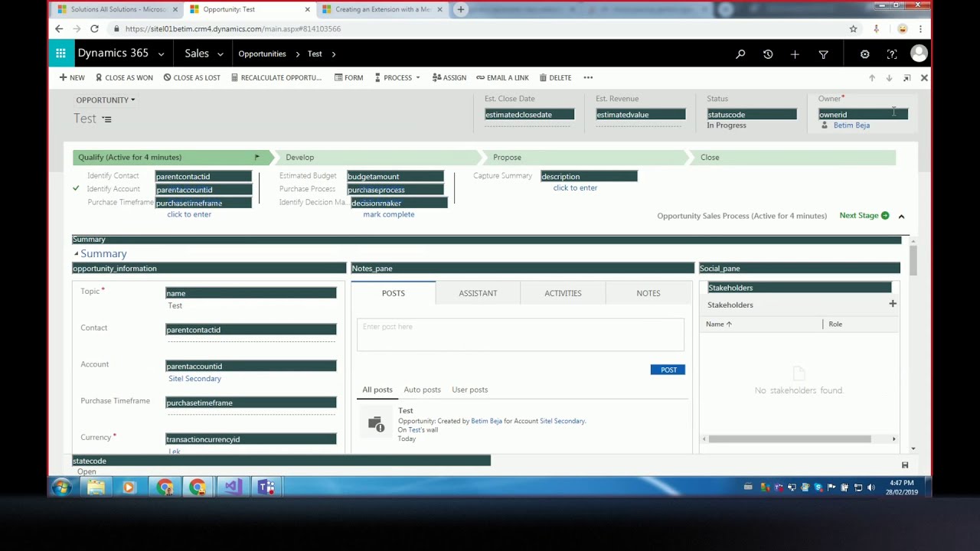Open the user profile avatar
Image resolution: width=980 pixels, height=551 pixels.
(x=919, y=54)
